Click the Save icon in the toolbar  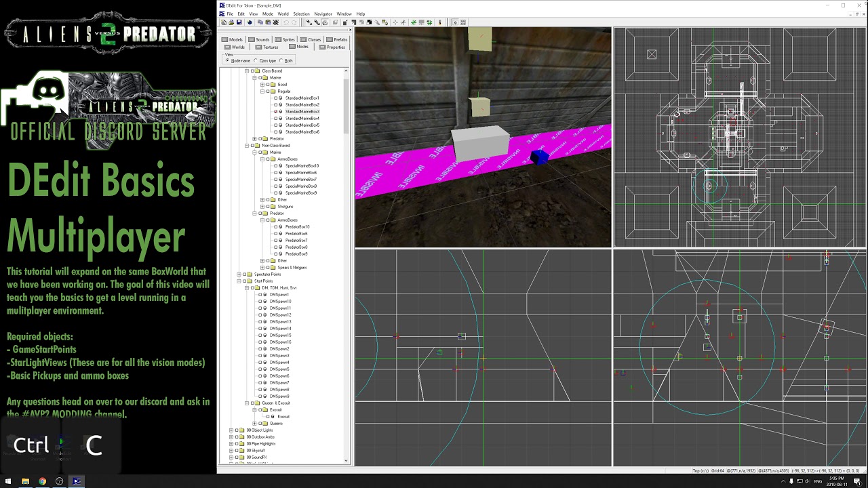coord(239,22)
